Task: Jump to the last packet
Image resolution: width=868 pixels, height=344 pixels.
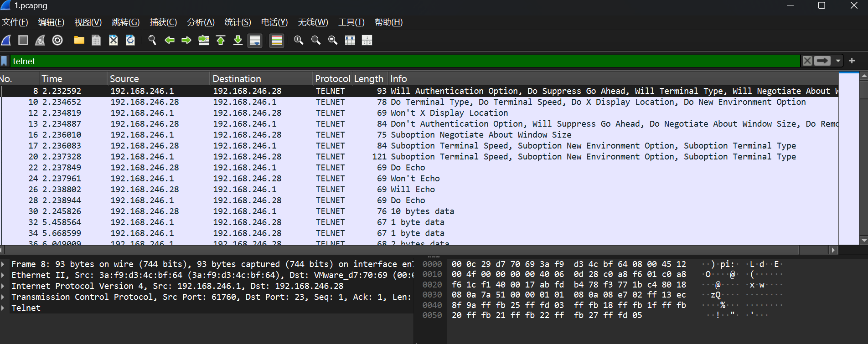Action: point(238,41)
